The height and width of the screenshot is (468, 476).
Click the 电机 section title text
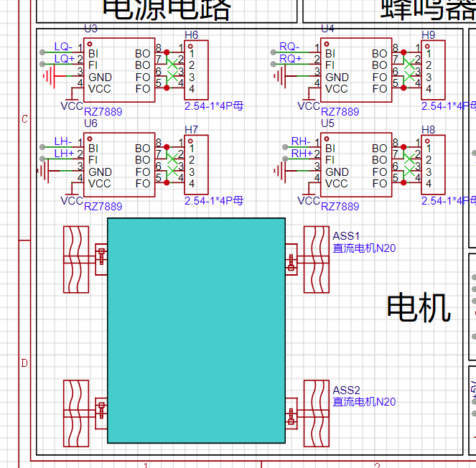click(x=419, y=307)
